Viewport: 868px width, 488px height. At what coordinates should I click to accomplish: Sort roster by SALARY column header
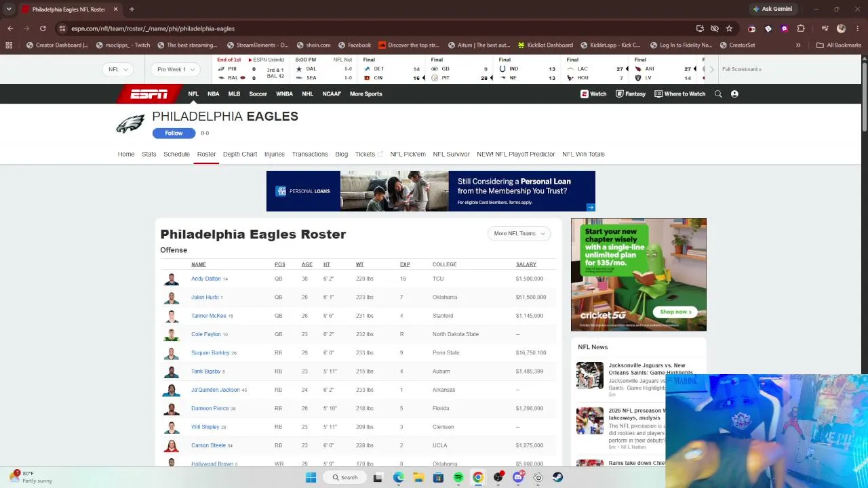point(526,265)
